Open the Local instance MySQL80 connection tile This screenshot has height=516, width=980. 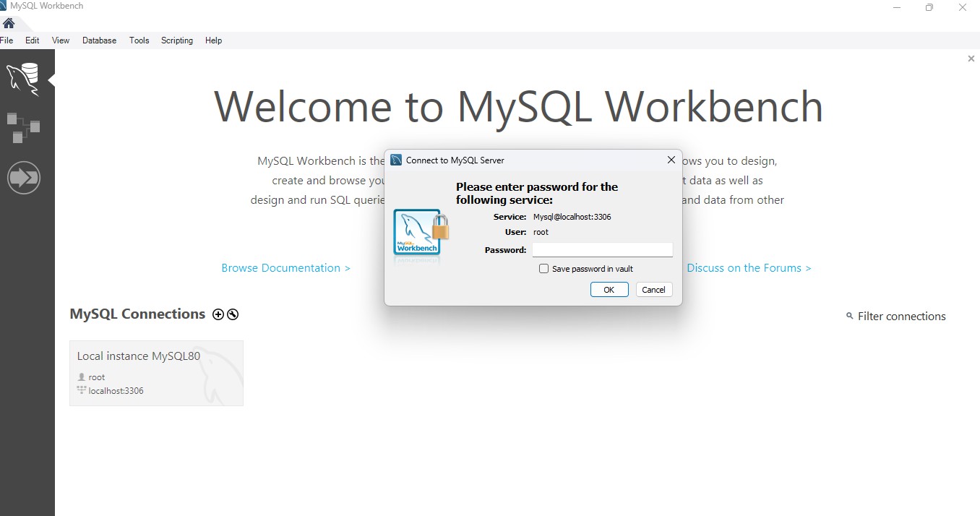[x=156, y=373]
